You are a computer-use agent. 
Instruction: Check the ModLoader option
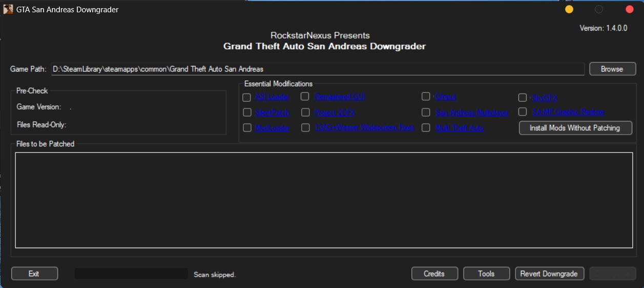(247, 128)
